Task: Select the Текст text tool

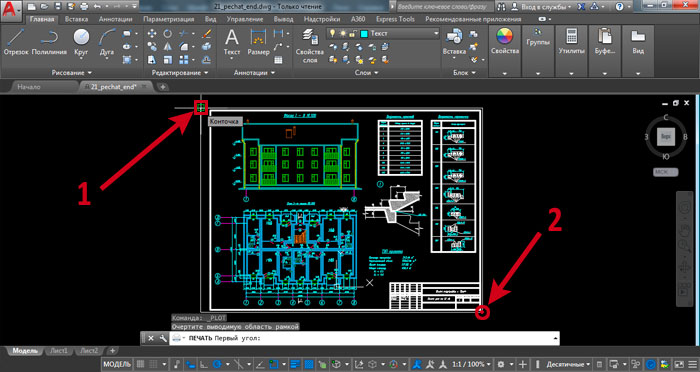Action: (232, 42)
